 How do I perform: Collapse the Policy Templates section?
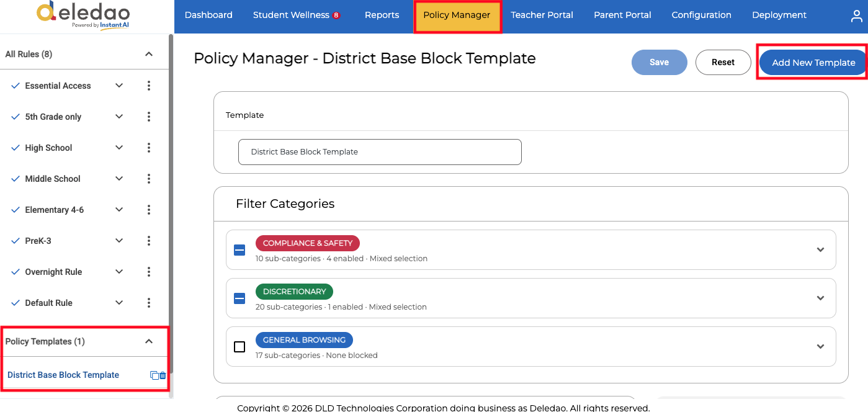pyautogui.click(x=149, y=341)
